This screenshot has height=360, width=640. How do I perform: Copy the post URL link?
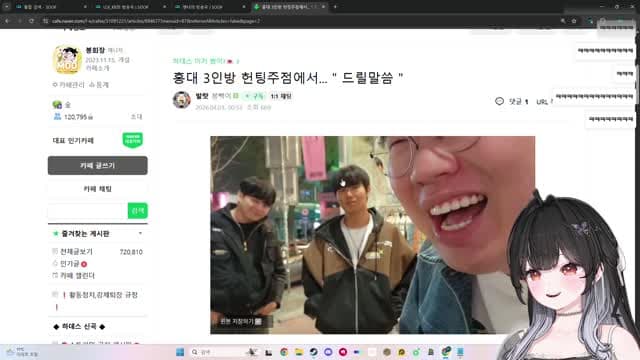click(x=544, y=102)
